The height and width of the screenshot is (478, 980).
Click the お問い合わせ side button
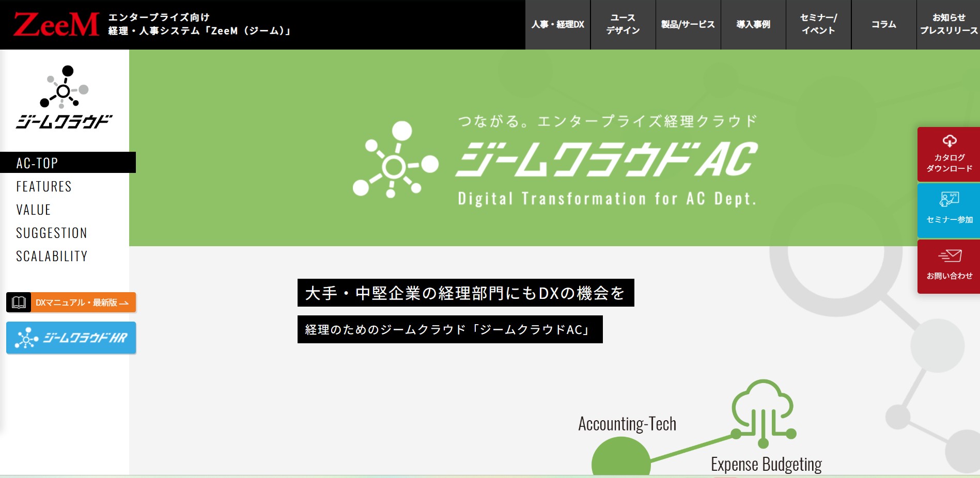pyautogui.click(x=948, y=267)
